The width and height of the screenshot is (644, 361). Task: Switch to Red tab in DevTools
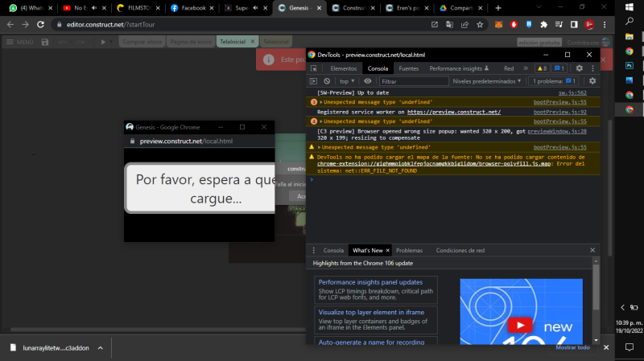click(x=509, y=68)
